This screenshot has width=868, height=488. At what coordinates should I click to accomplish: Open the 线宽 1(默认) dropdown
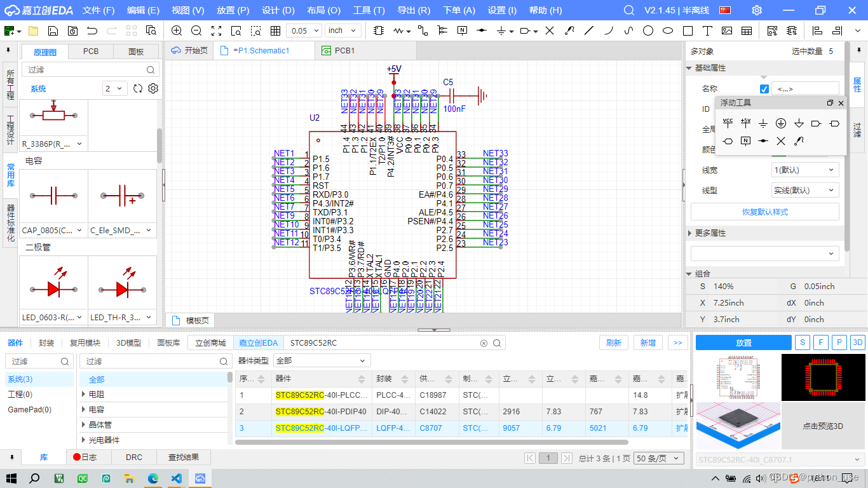coord(805,170)
